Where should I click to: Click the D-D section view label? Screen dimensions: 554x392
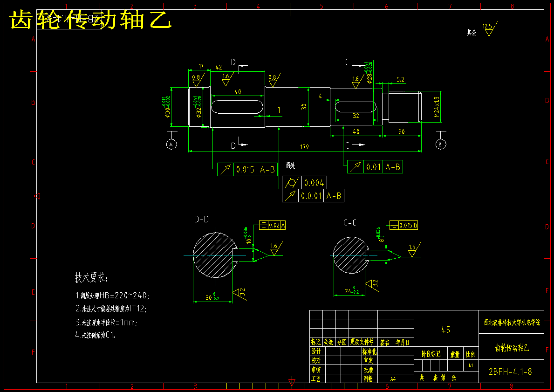point(201,220)
